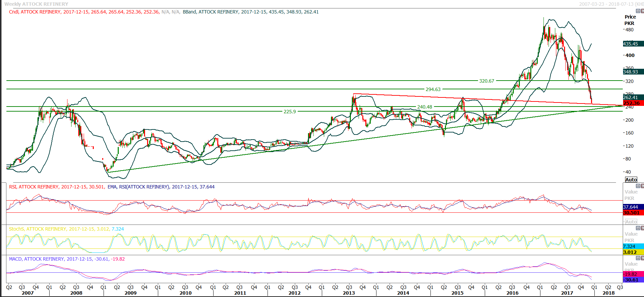644x297 pixels.
Task: Maximize the price candlestick chart panel
Action: point(638,11)
